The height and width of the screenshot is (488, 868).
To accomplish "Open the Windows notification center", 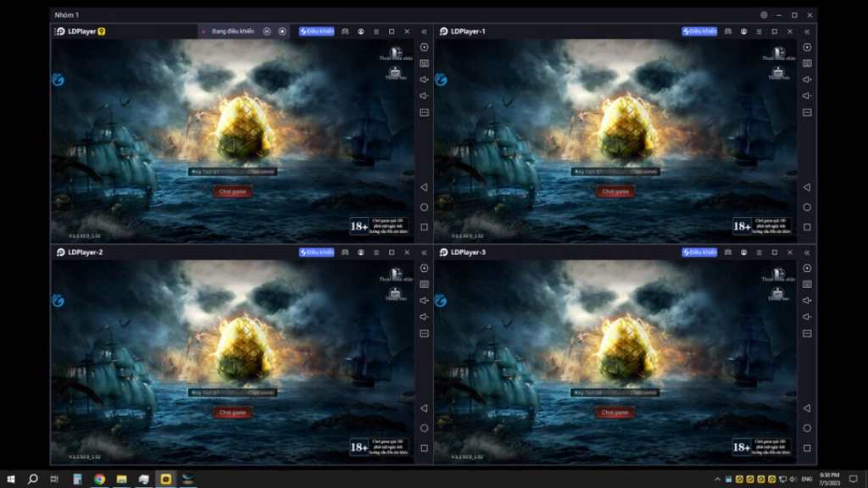I will [x=853, y=480].
